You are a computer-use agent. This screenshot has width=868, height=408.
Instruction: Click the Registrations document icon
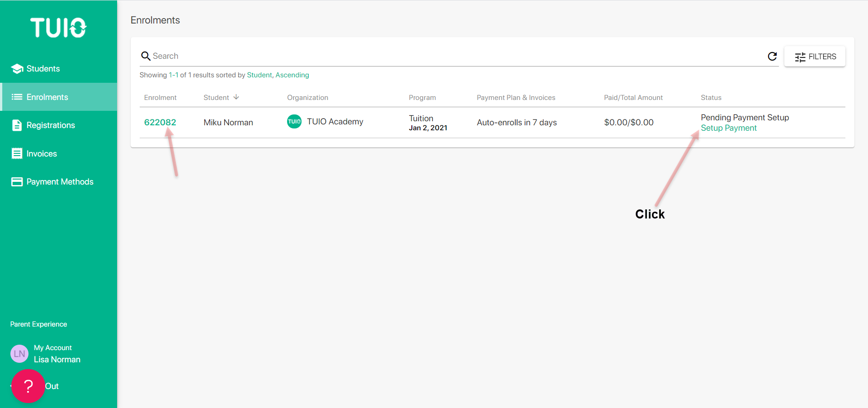[17, 125]
